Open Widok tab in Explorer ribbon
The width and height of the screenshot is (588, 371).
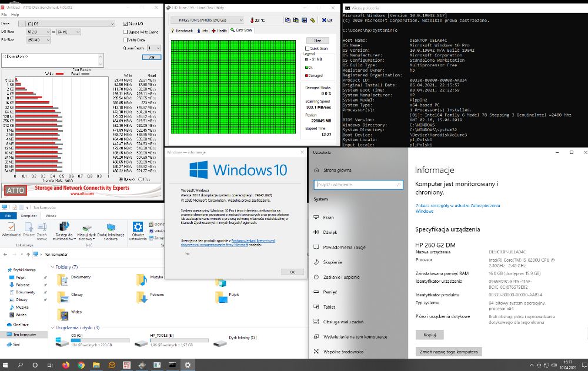click(x=51, y=216)
